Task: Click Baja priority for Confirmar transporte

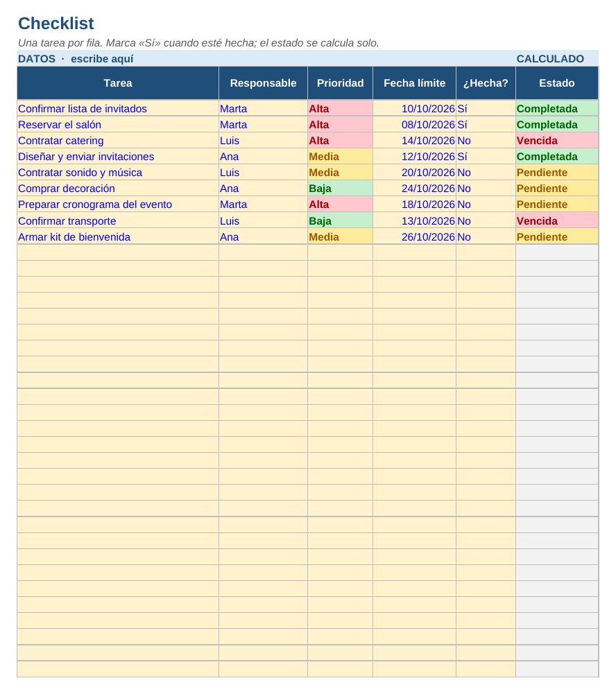Action: pos(340,220)
